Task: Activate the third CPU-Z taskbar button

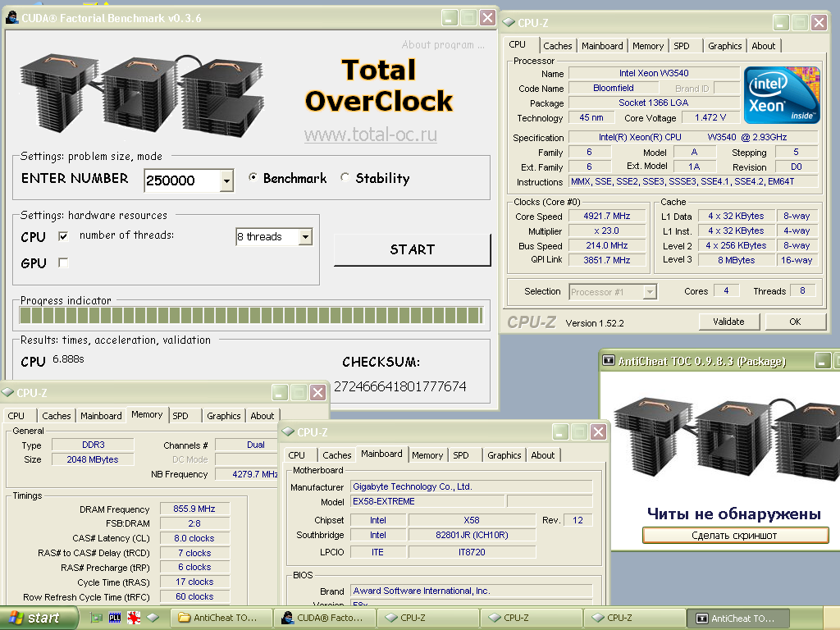Action: [x=635, y=618]
